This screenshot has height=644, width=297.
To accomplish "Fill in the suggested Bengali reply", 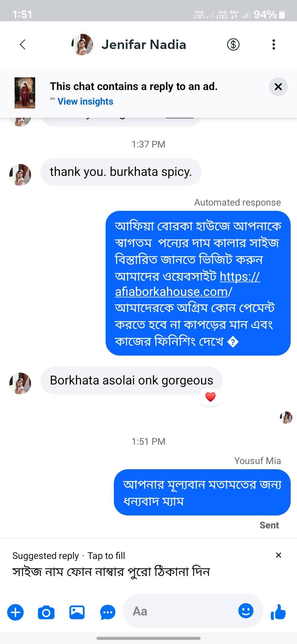I will tap(111, 572).
